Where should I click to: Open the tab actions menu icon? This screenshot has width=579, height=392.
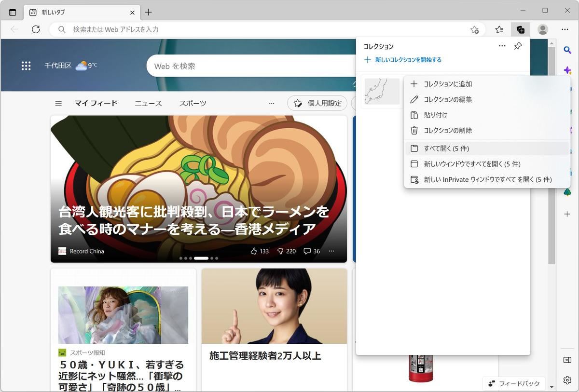coord(13,13)
